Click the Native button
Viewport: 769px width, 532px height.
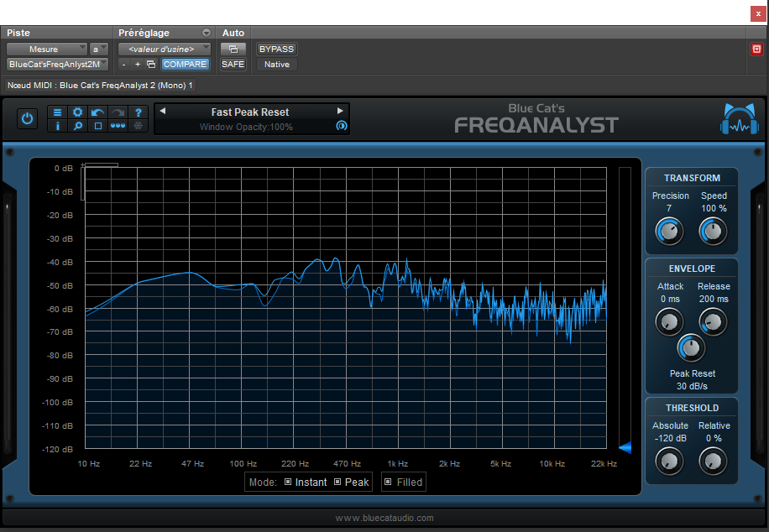click(x=276, y=65)
